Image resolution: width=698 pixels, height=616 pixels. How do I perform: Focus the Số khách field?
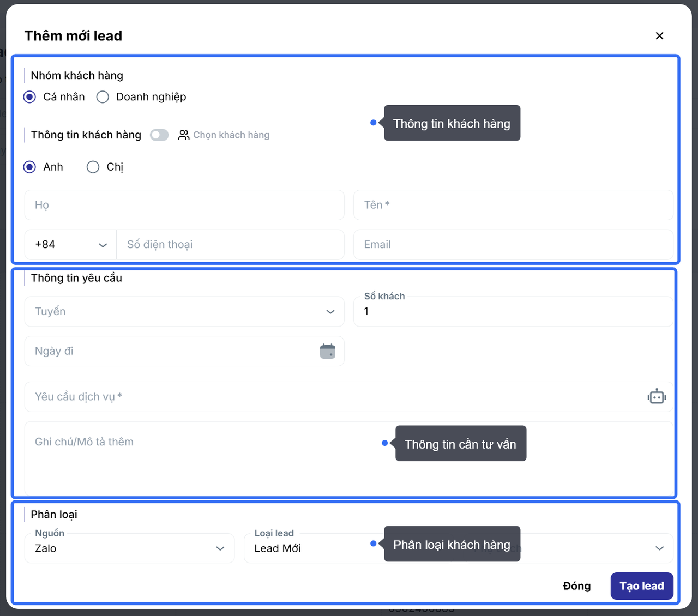pos(513,312)
